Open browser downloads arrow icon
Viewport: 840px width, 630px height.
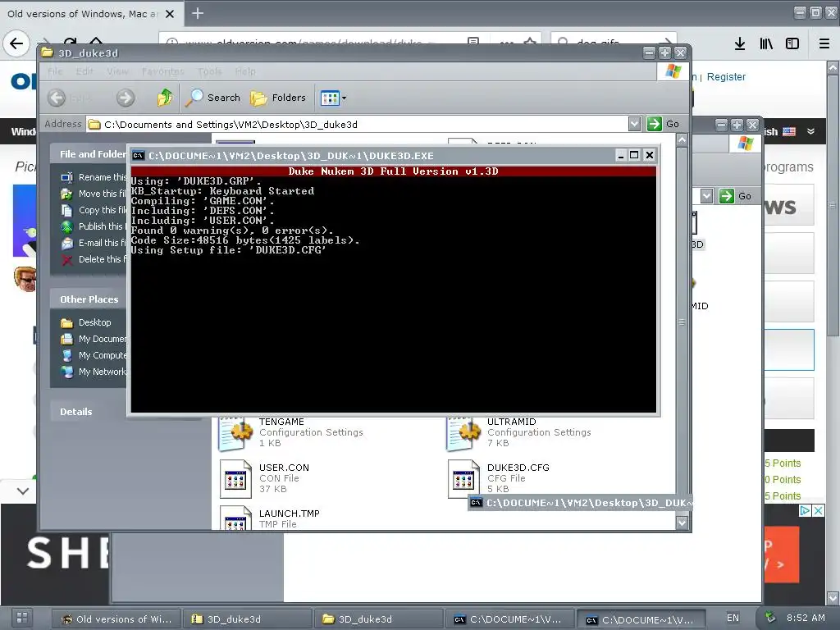[x=740, y=43]
